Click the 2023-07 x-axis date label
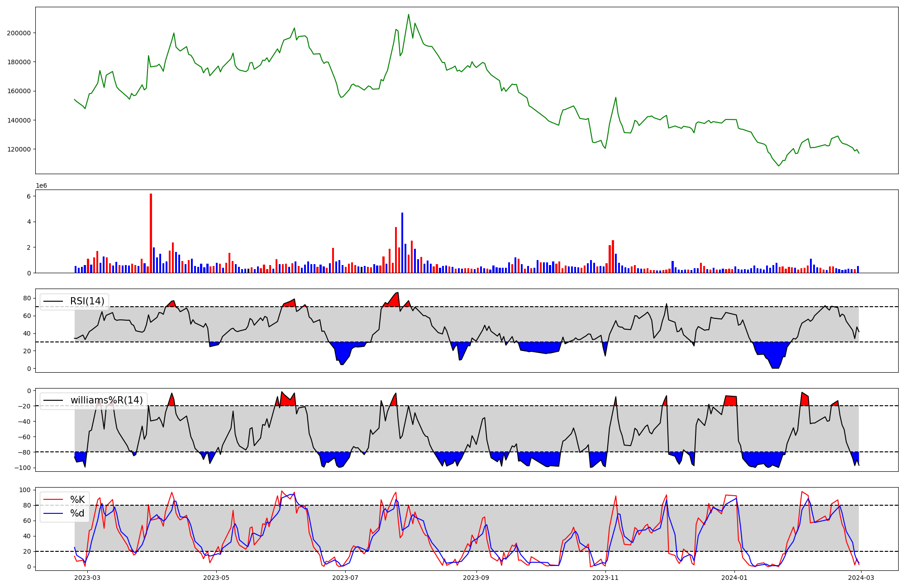 [x=346, y=578]
